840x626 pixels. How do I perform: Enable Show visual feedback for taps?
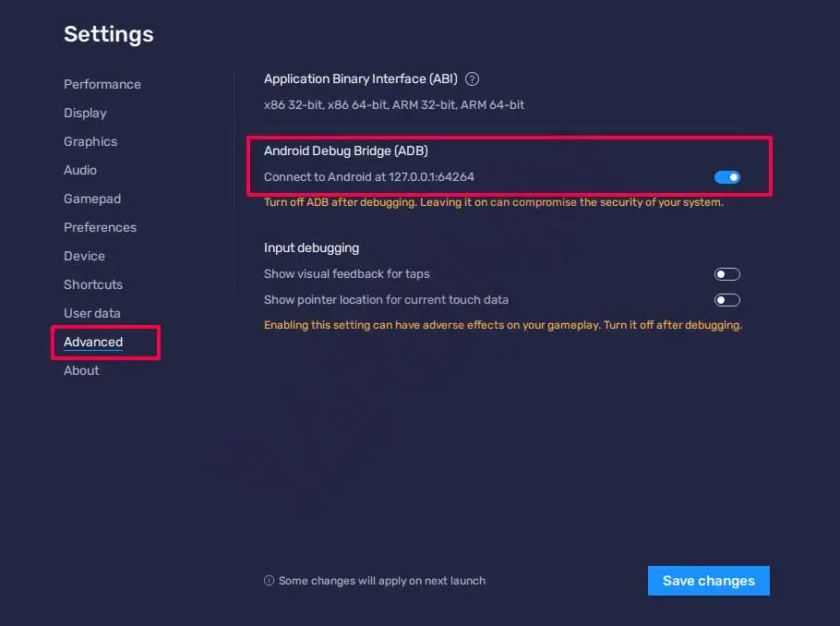pos(727,274)
